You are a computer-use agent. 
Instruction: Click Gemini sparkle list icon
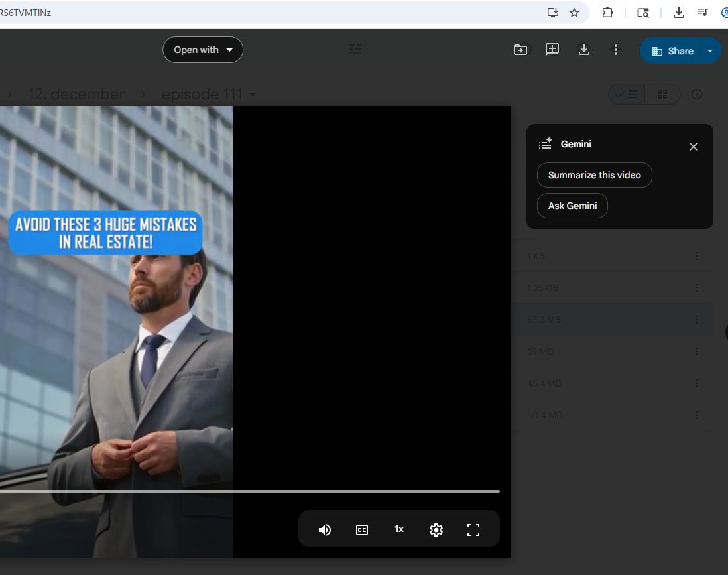click(x=545, y=143)
